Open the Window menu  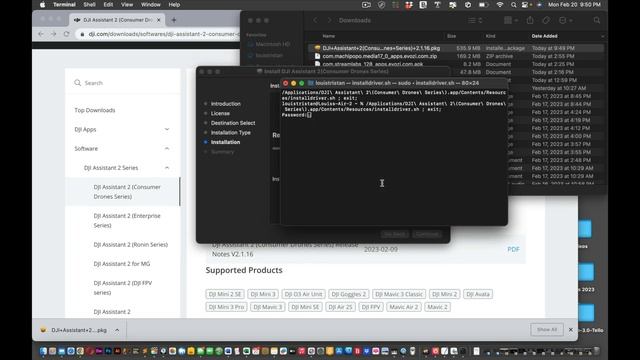coord(151,5)
